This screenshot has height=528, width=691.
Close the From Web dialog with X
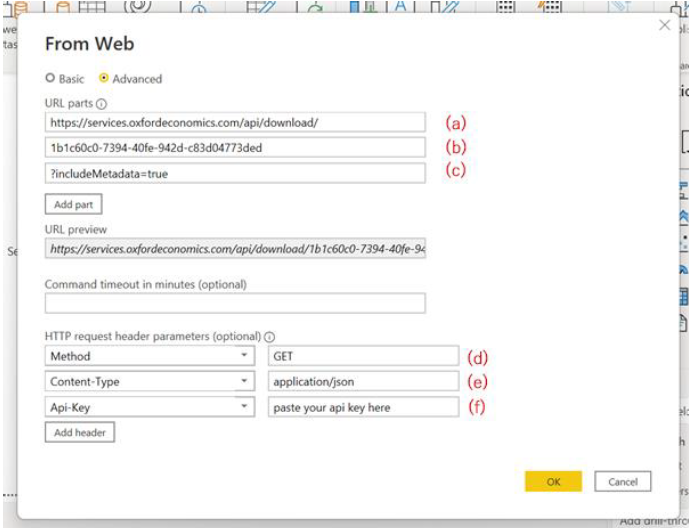click(664, 26)
